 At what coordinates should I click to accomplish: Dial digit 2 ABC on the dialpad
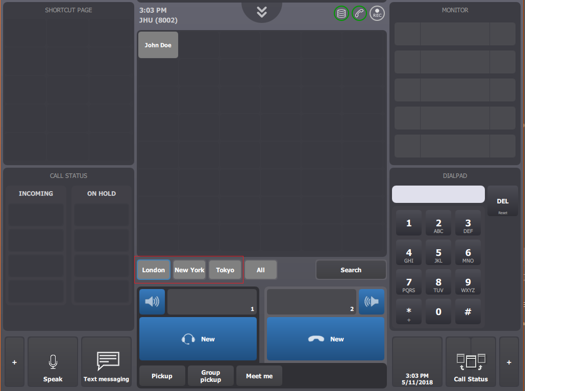(438, 223)
